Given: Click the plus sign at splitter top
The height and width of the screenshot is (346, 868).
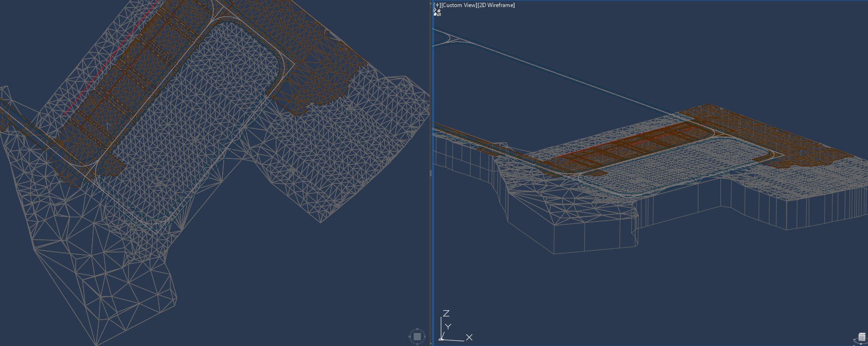Looking at the screenshot, I should click(x=430, y=3).
